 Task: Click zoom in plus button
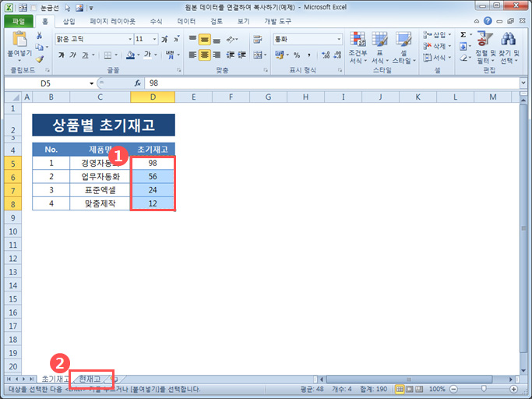pos(513,389)
